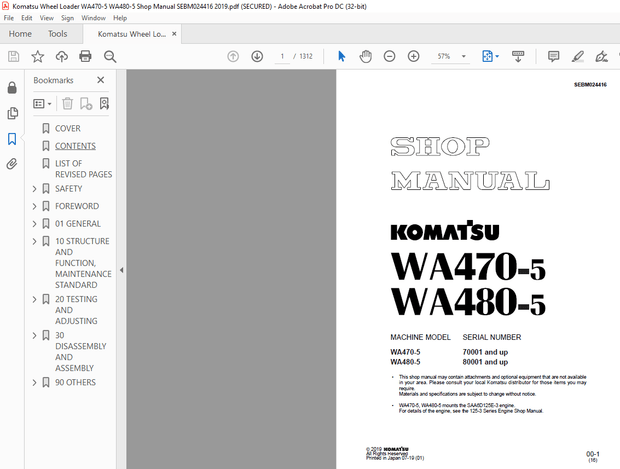The image size is (620, 469).
Task: Zoom in with plus button
Action: pyautogui.click(x=414, y=57)
